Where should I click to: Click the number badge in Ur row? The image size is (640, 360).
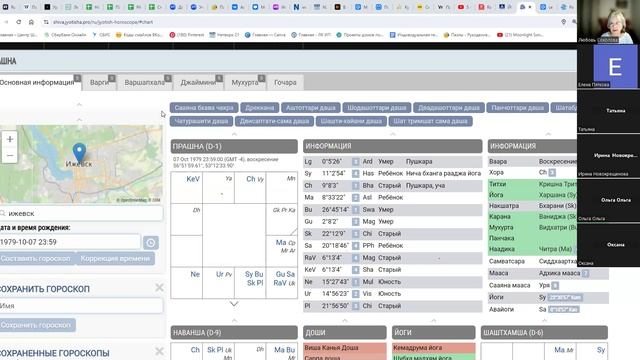[356, 294]
